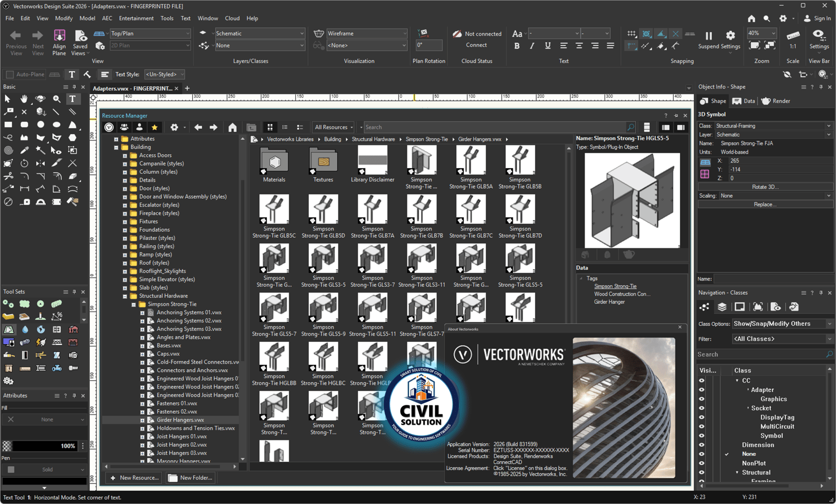Open Resource Manager gear settings

click(x=174, y=128)
